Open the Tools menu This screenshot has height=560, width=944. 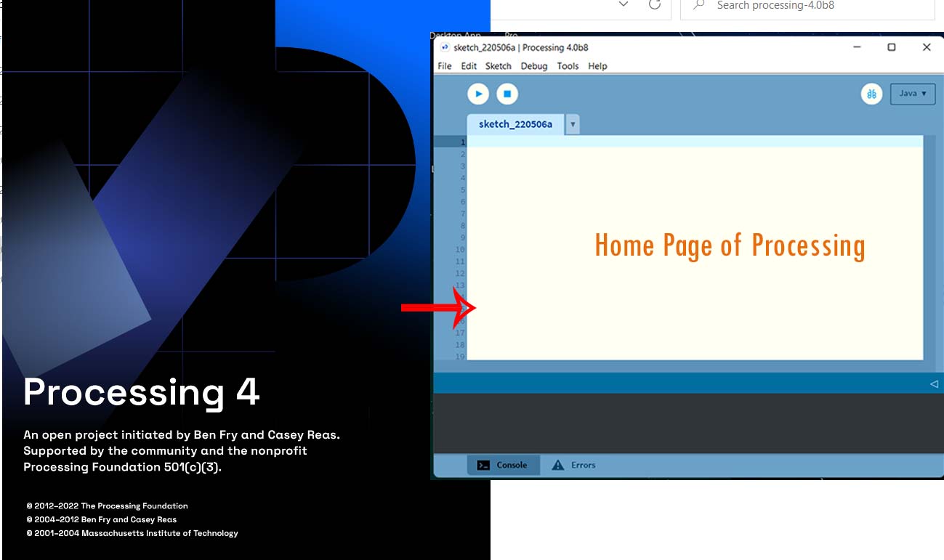[568, 66]
